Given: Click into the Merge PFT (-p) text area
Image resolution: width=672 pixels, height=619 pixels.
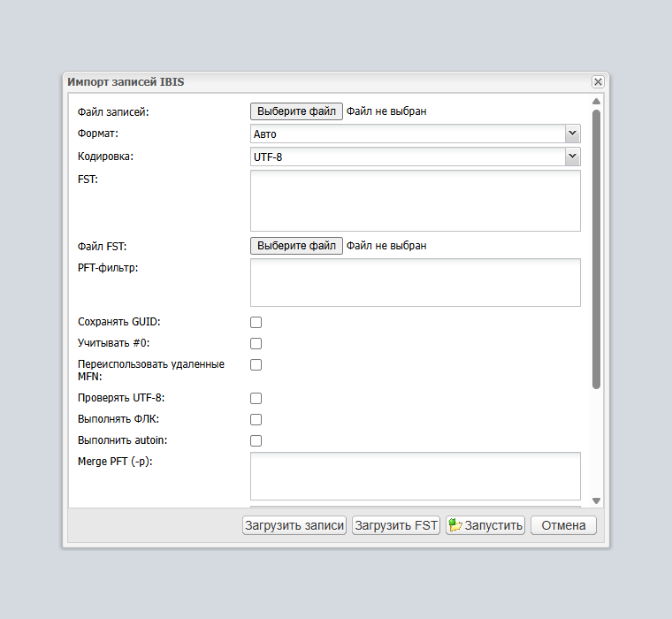Looking at the screenshot, I should 416,477.
